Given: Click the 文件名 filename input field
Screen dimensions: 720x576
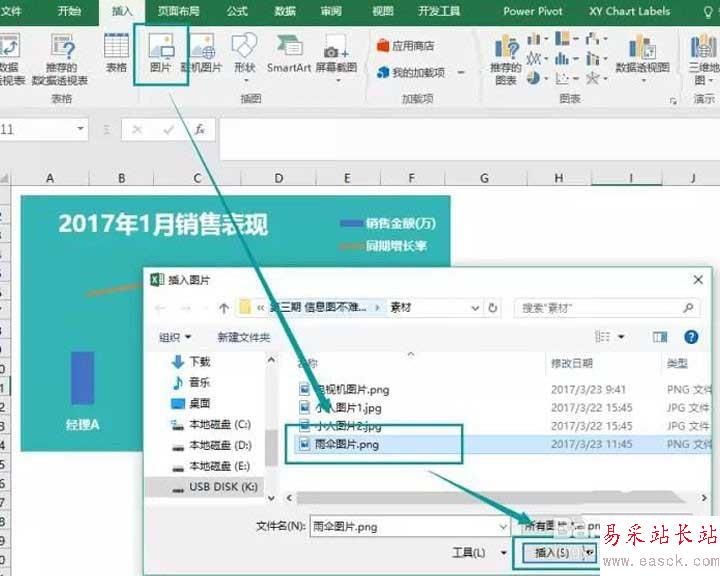Looking at the screenshot, I should (x=404, y=527).
